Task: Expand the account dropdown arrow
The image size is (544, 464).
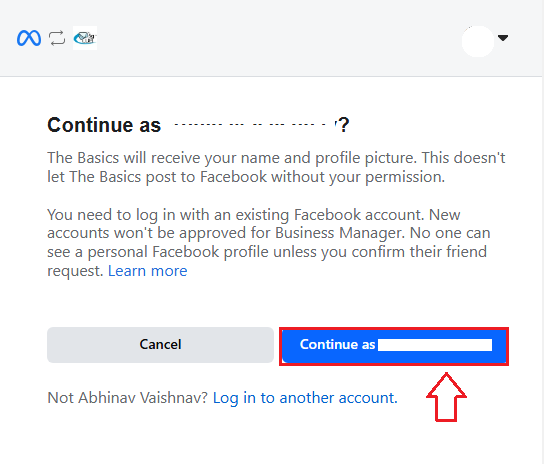Action: (x=503, y=37)
